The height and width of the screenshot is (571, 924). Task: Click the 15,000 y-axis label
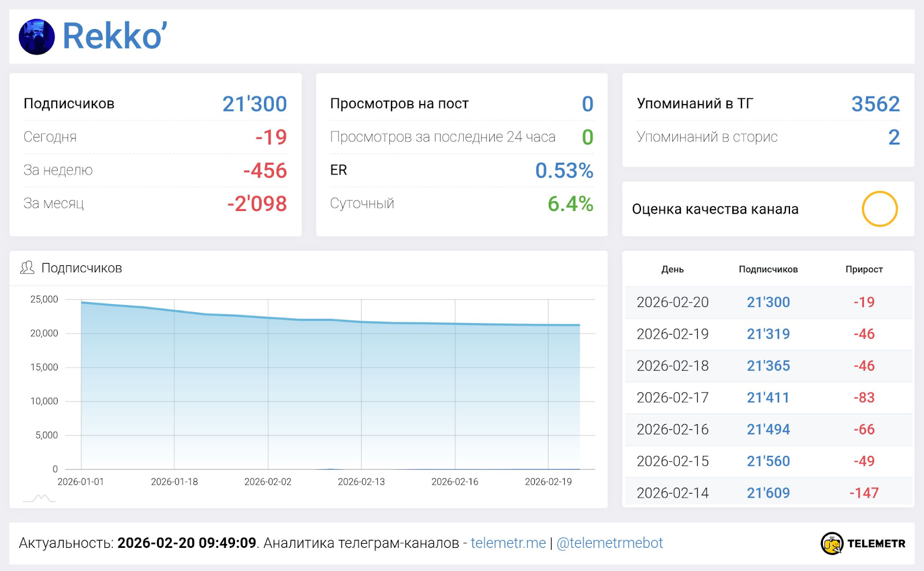point(44,368)
